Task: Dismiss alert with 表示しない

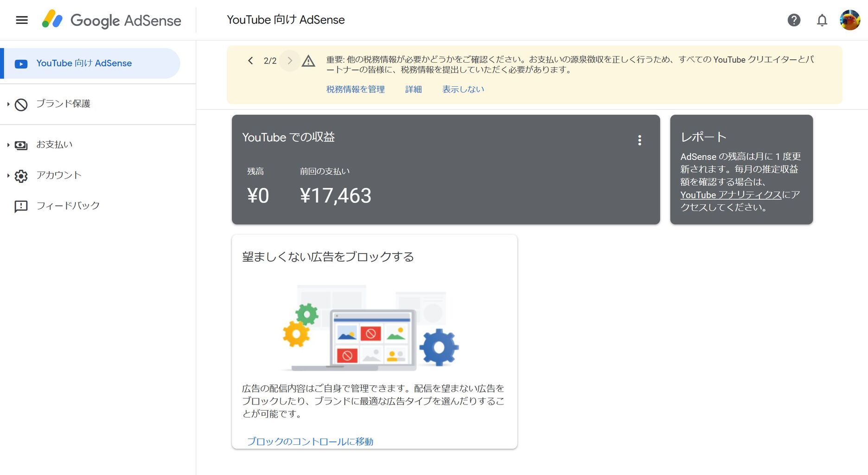Action: pos(463,89)
